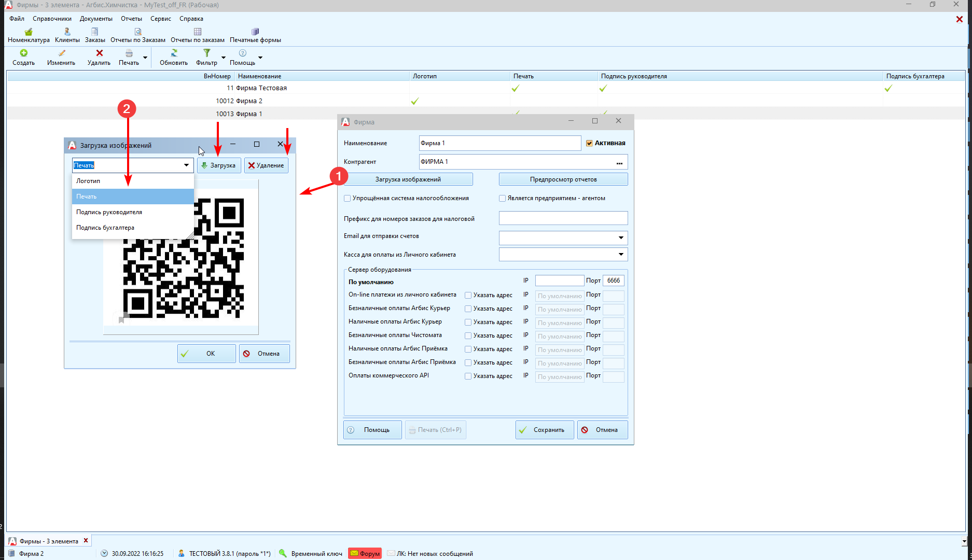
Task: Check Указать адрес for Безналичные оплаты Агбис Курьер
Action: click(468, 309)
